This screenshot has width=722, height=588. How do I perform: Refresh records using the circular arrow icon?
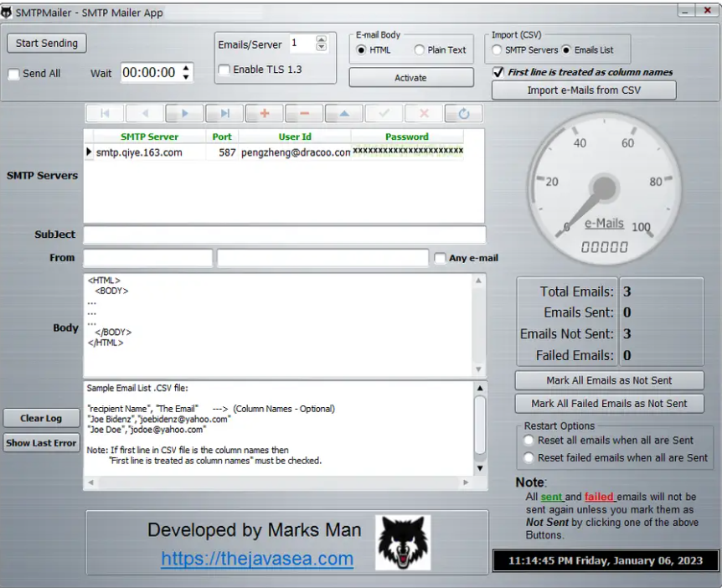pyautogui.click(x=462, y=113)
